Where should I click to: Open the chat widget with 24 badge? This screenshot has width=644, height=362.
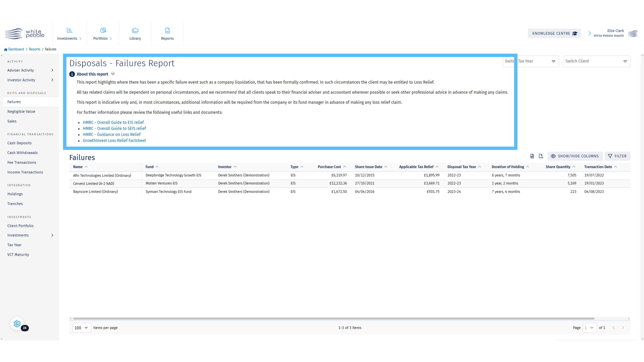pyautogui.click(x=17, y=324)
